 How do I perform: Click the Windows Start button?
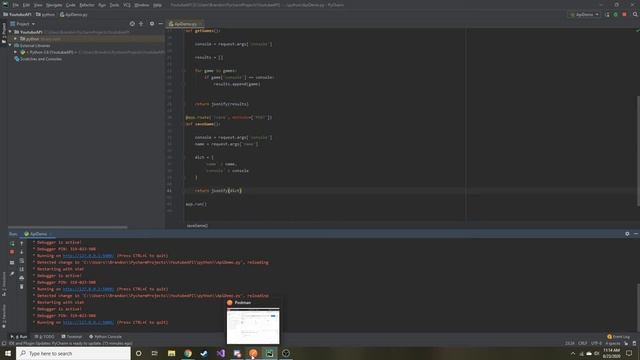8,353
